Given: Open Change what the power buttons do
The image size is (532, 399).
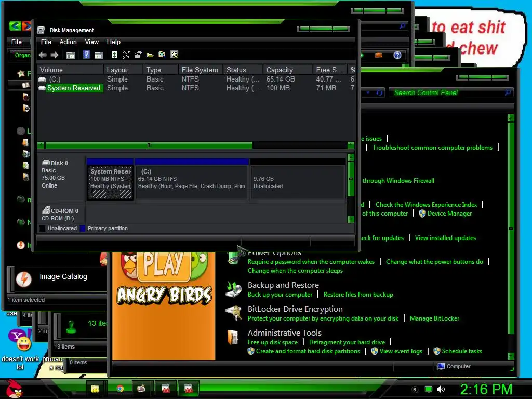Looking at the screenshot, I should tap(434, 262).
